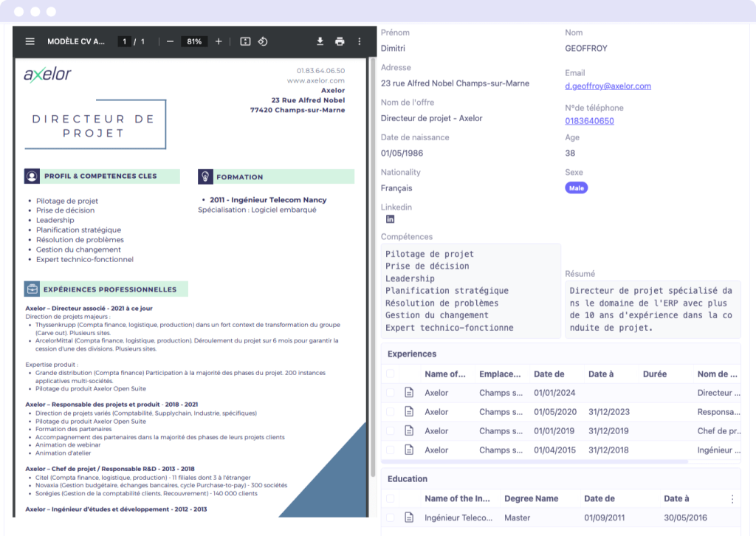Open record icon for experience starting 01/01/2024
This screenshot has height=536, width=756.
[x=409, y=392]
